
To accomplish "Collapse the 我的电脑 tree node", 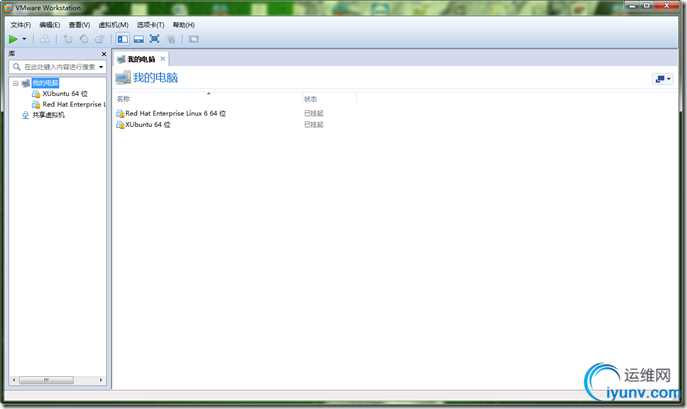I will pyautogui.click(x=16, y=83).
